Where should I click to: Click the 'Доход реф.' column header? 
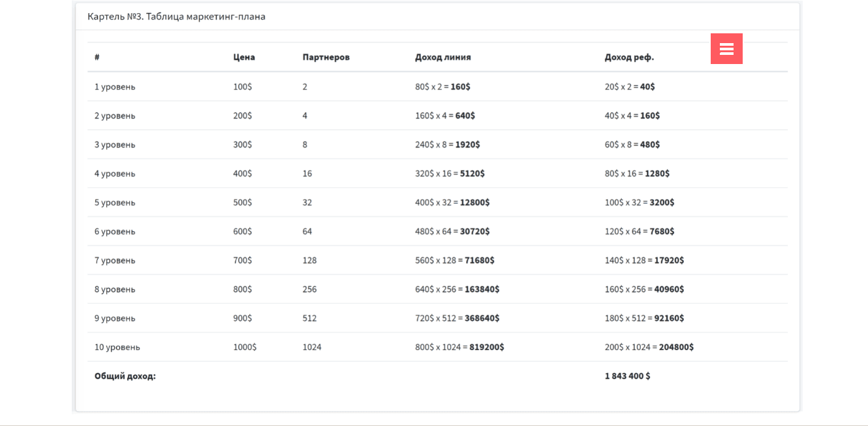tap(628, 57)
